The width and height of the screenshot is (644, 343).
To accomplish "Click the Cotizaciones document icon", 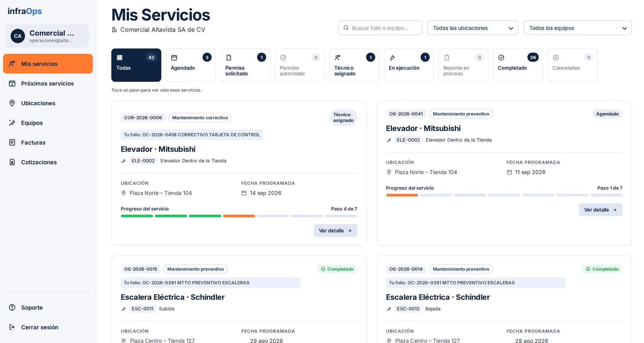I will pos(12,162).
